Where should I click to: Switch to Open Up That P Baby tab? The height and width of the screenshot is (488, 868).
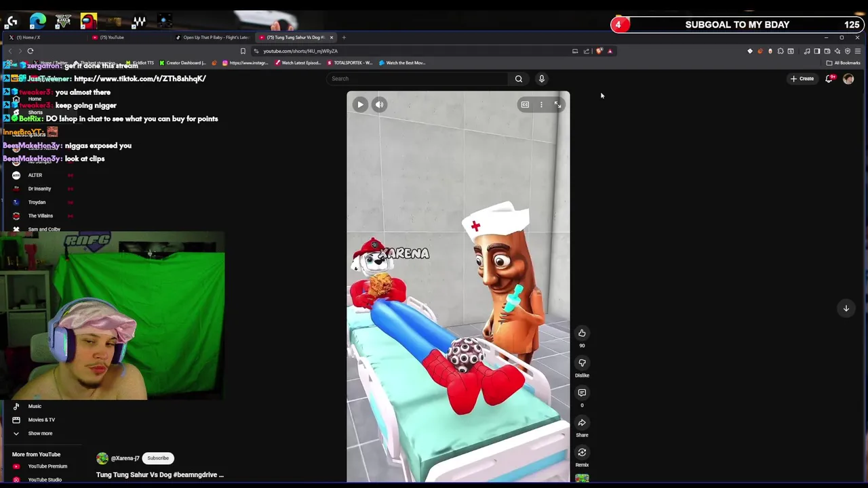(x=213, y=37)
